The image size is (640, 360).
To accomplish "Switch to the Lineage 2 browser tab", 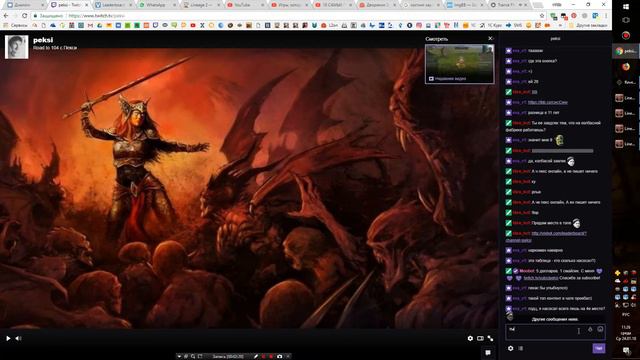I will [x=202, y=5].
